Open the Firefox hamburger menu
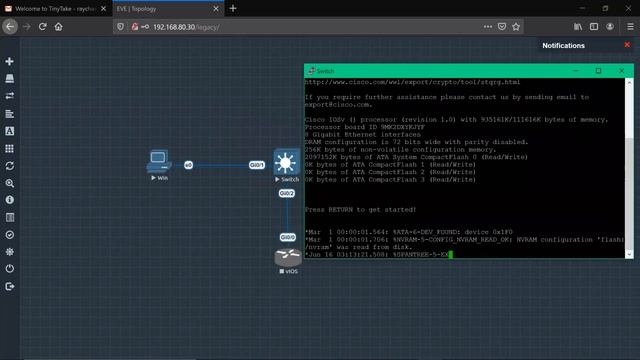Image resolution: width=640 pixels, height=360 pixels. [630, 27]
